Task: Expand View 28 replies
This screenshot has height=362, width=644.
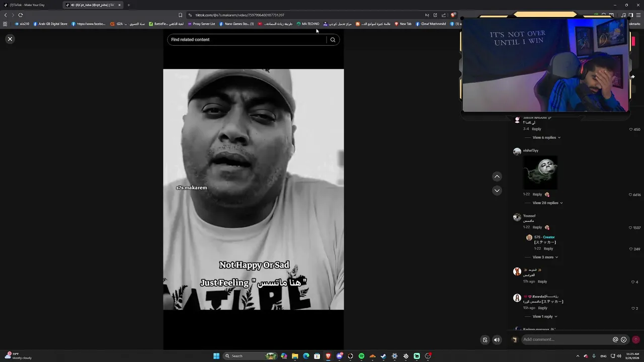Action: 547,203
